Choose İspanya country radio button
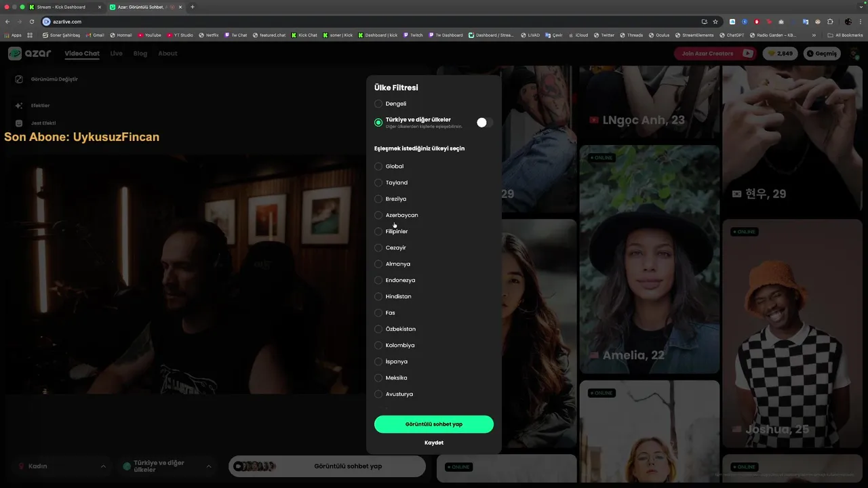 coord(378,361)
